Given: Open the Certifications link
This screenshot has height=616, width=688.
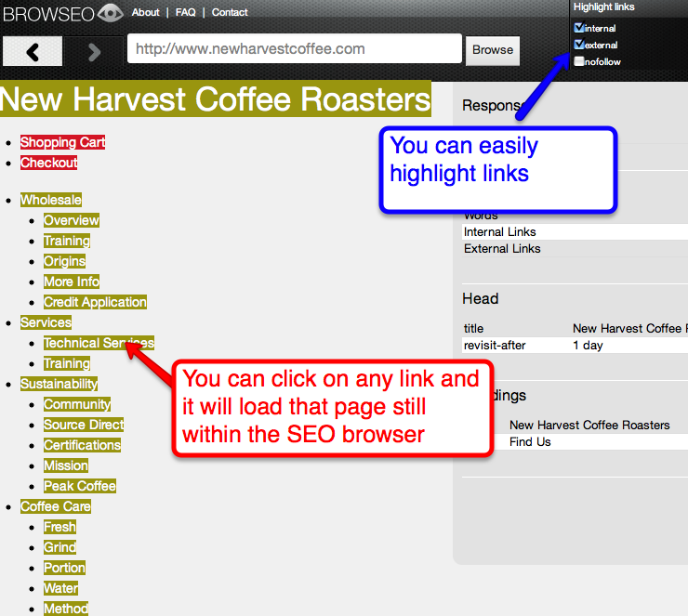Looking at the screenshot, I should 82,445.
